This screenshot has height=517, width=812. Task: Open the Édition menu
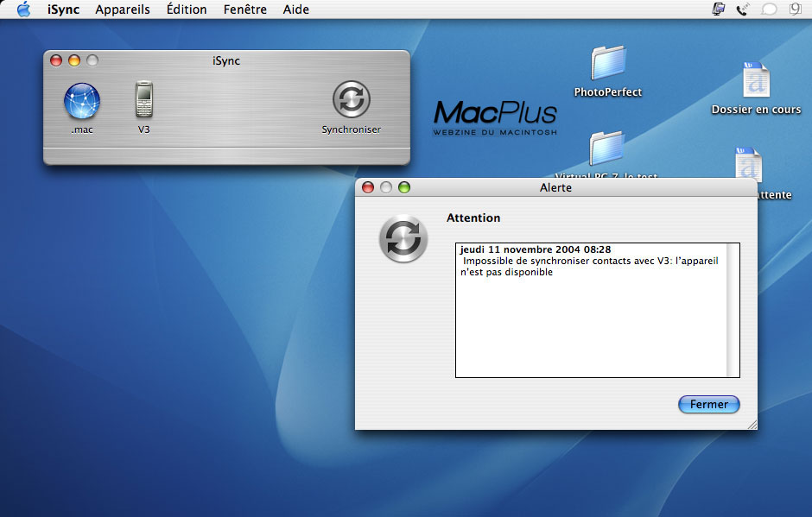187,9
